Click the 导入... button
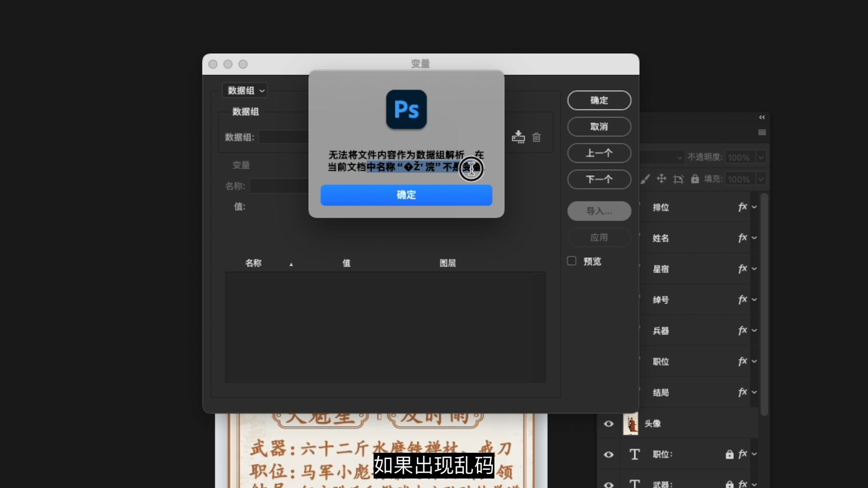This screenshot has width=868, height=488. pyautogui.click(x=599, y=211)
